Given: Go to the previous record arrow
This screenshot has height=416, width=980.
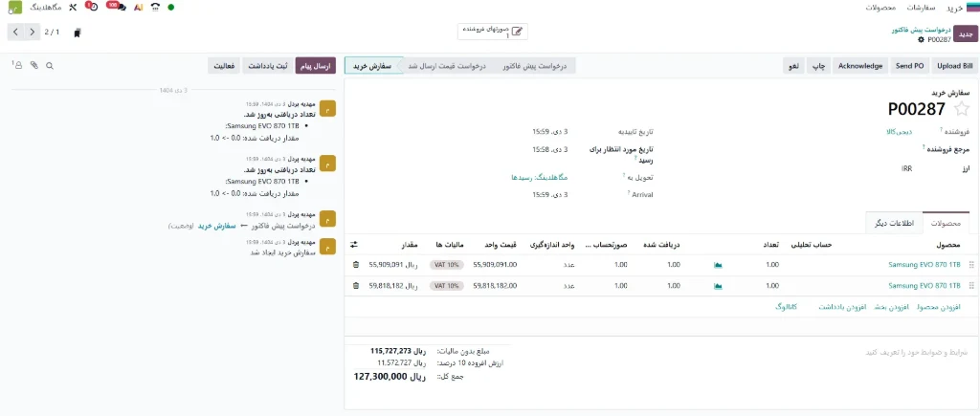Looking at the screenshot, I should (x=15, y=32).
